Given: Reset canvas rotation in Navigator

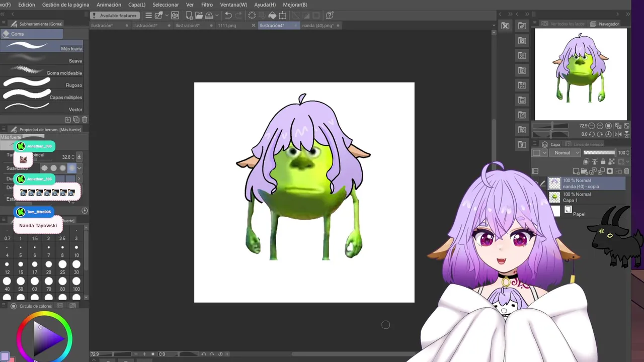Looking at the screenshot, I should coord(608,134).
